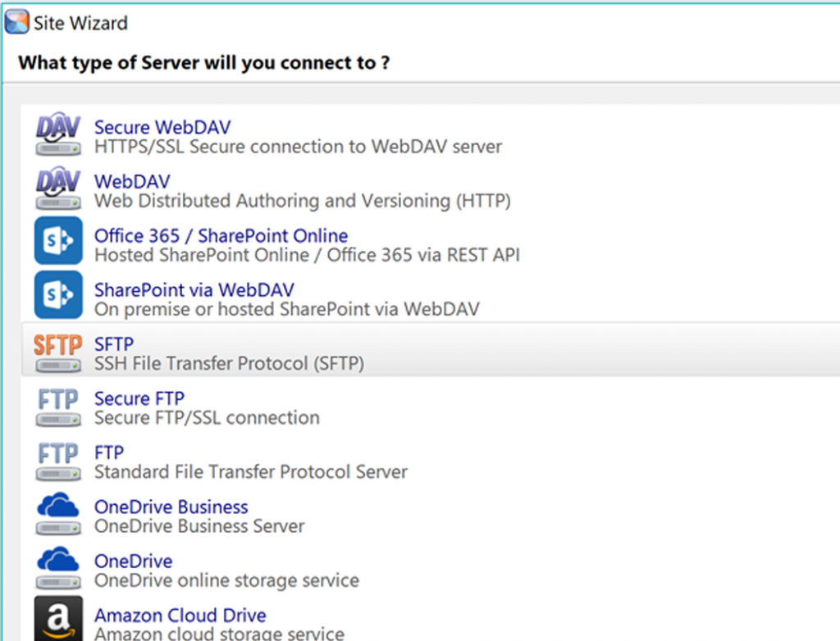Click 'OneDrive Business Server' description
Image resolution: width=840 pixels, height=641 pixels.
(x=199, y=526)
